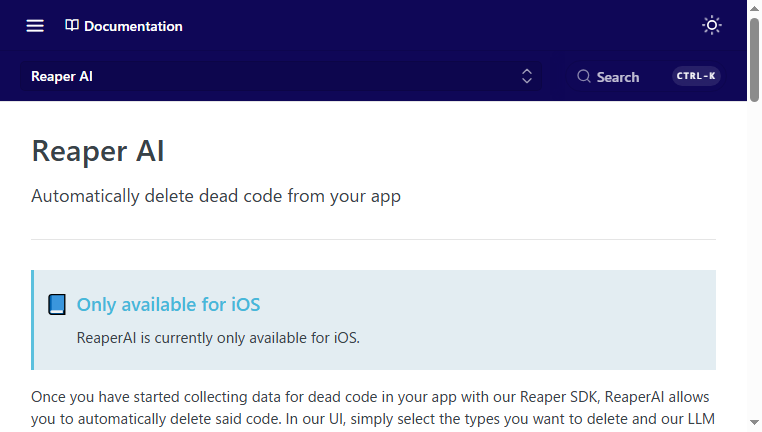
Task: Click the blue book callout icon
Action: [57, 305]
